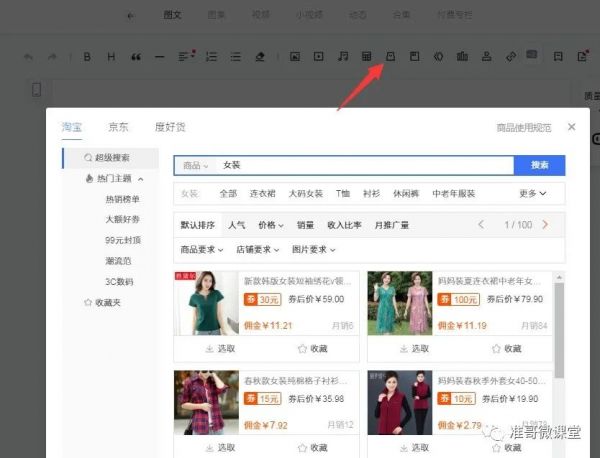Image resolution: width=600 pixels, height=458 pixels.
Task: Click the stamp-shaped toolbar icon
Action: pyautogui.click(x=486, y=57)
